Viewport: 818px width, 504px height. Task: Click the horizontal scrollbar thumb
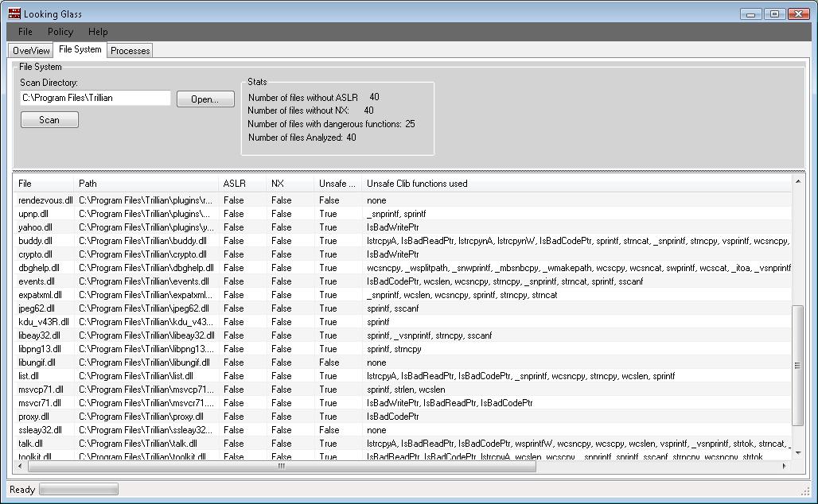[282, 466]
